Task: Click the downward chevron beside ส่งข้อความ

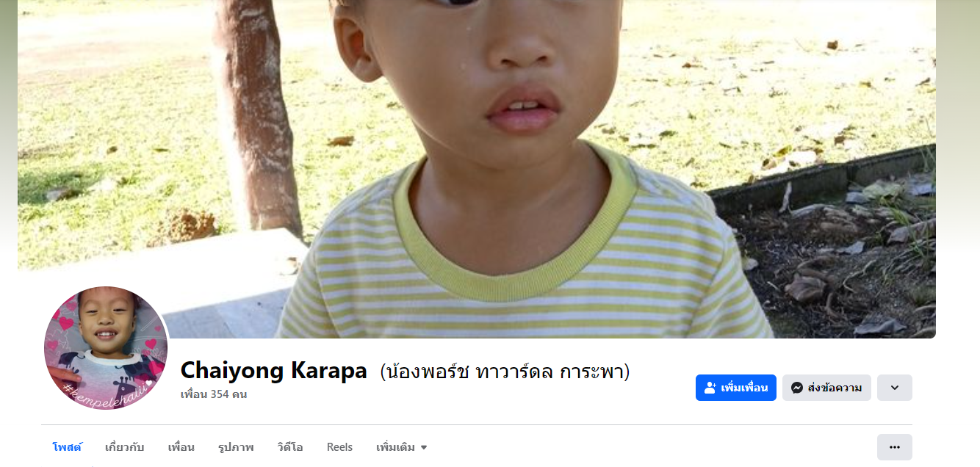Action: click(894, 388)
